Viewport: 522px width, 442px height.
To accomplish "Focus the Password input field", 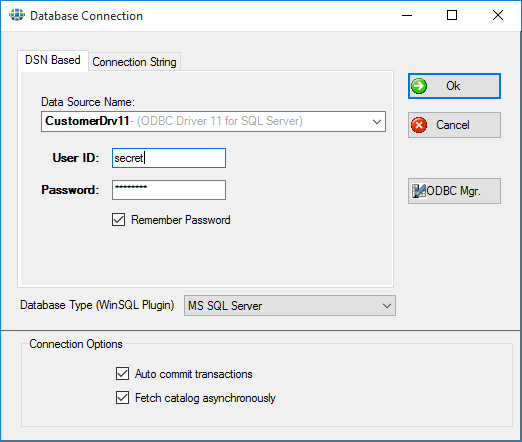I will point(169,190).
